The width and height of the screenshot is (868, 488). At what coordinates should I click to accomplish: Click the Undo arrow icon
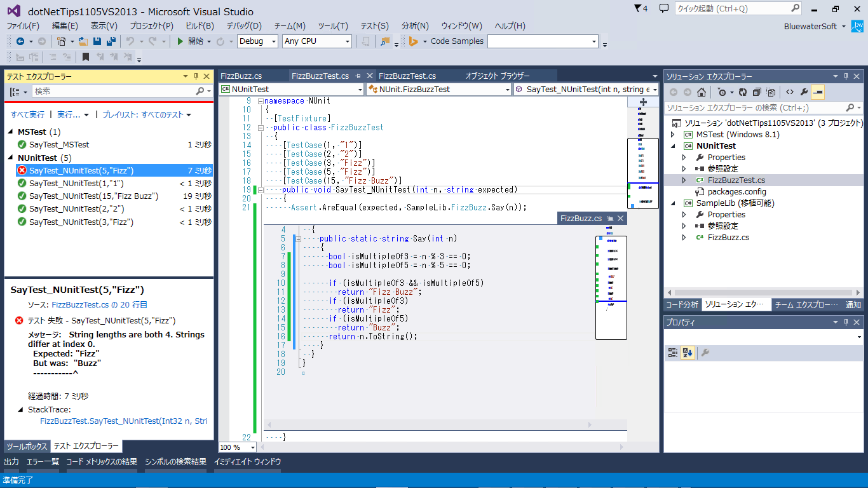(x=130, y=41)
